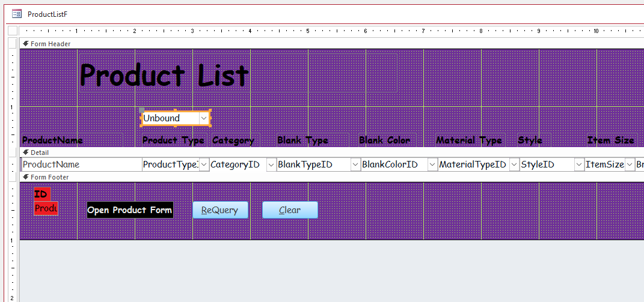Screen dimensions: 644x302
Task: Click the ReQuery button
Action: (219, 210)
